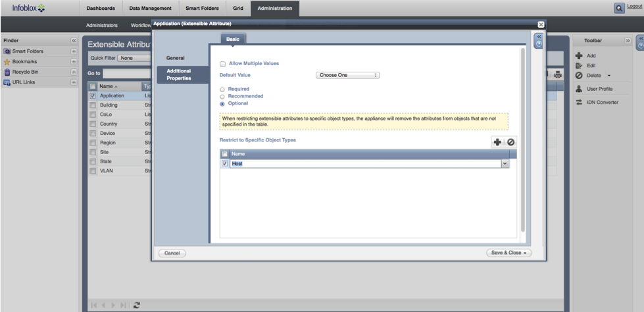
Task: Click the URL Links icon in Finder
Action: click(x=7, y=82)
